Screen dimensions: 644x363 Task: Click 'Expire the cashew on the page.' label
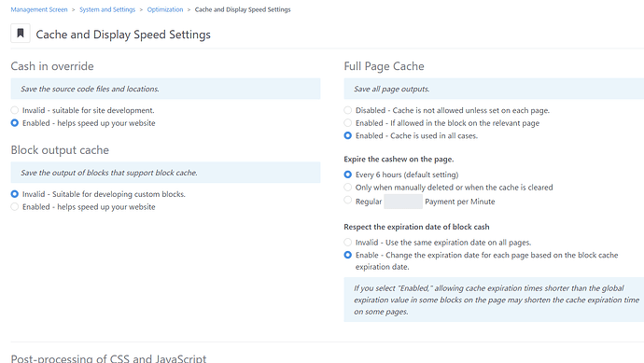click(399, 160)
